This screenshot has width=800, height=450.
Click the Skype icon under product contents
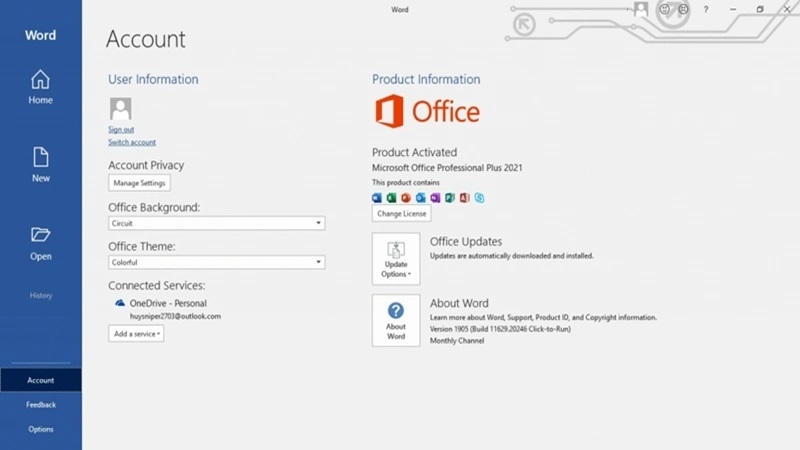(479, 198)
